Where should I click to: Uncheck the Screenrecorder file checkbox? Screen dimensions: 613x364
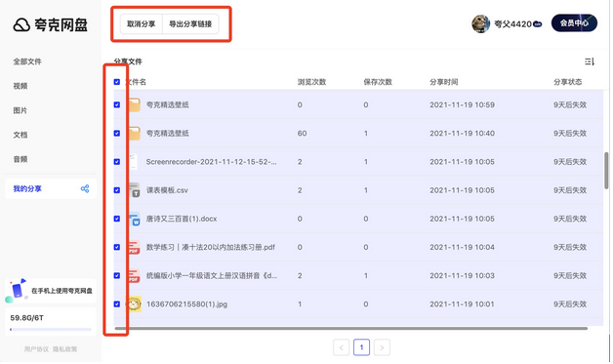click(117, 162)
